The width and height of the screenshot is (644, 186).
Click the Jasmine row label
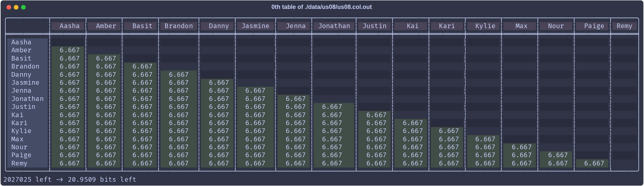27,83
